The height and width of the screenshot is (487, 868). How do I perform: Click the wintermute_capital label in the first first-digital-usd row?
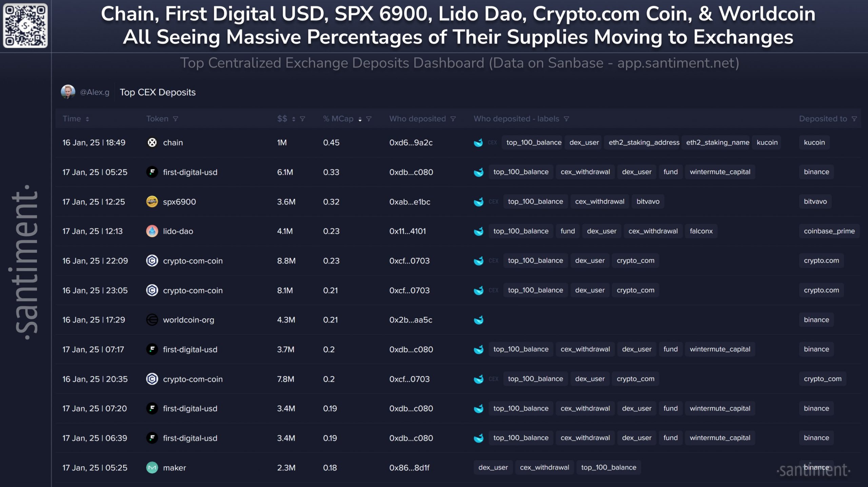(719, 172)
